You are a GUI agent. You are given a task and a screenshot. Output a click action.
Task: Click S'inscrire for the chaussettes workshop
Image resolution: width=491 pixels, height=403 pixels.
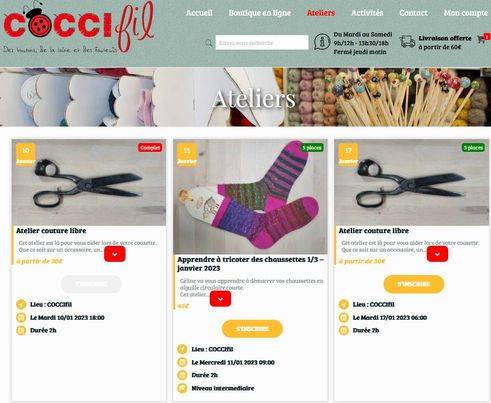click(x=252, y=329)
